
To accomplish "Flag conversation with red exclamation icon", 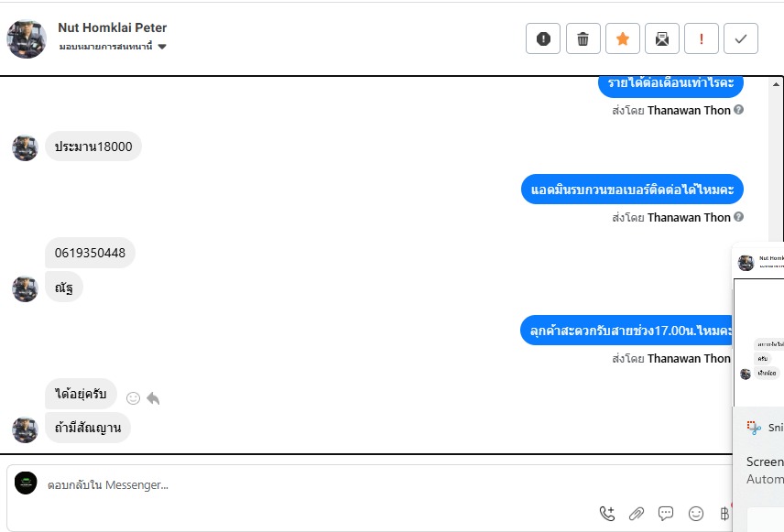I will (702, 38).
